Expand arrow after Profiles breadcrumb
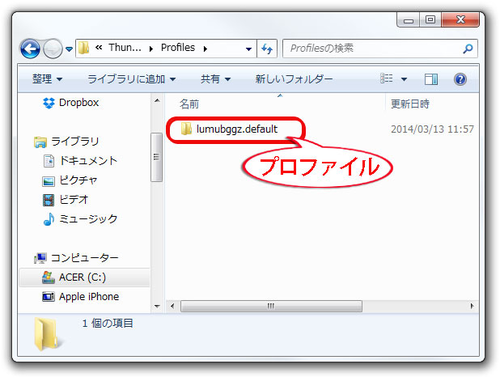This screenshot has width=500, height=377. (205, 49)
